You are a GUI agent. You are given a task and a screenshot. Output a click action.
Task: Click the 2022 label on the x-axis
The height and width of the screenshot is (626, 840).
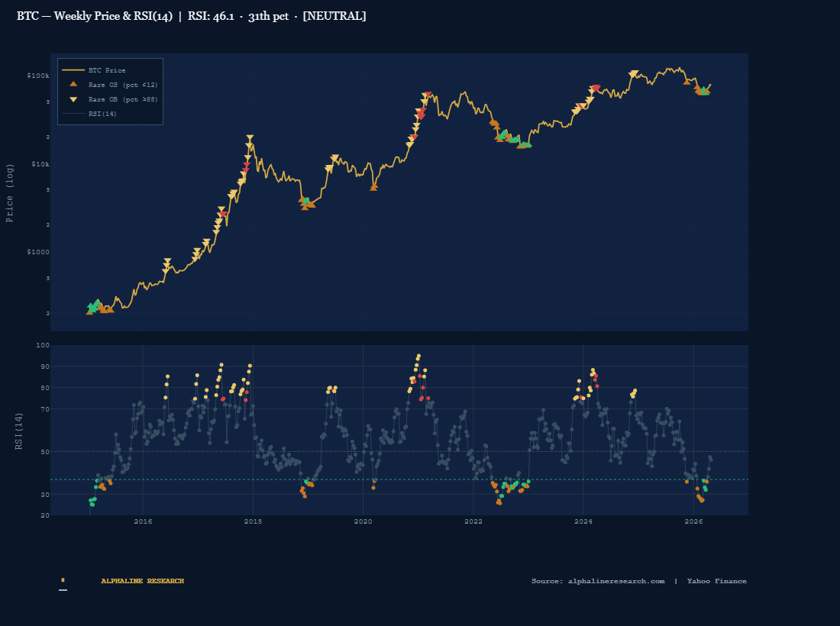pos(474,522)
